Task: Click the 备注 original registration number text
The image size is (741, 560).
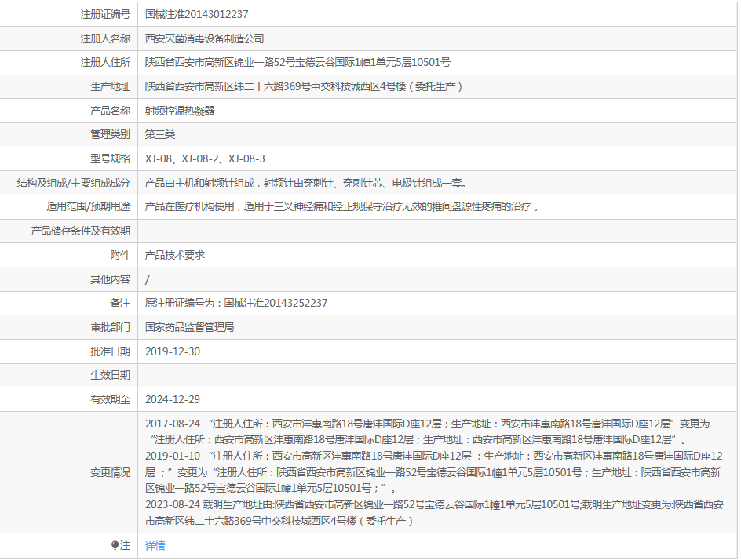Action: click(x=236, y=303)
